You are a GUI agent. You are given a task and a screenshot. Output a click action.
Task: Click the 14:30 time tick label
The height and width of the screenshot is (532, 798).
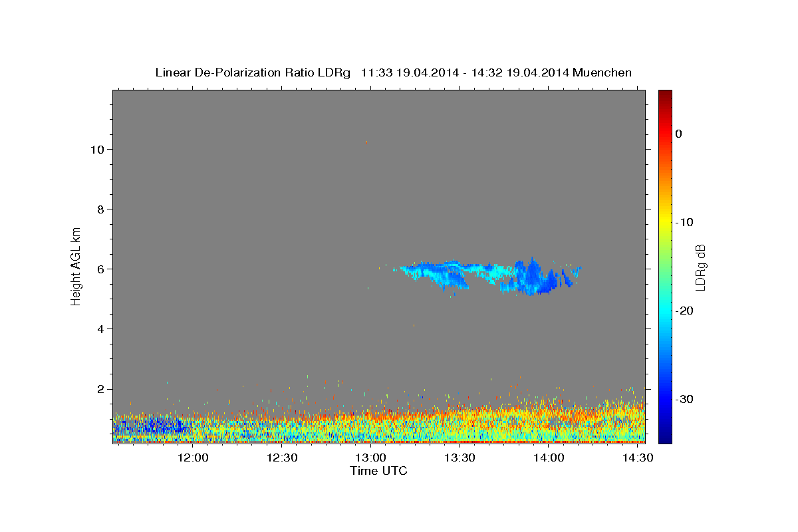click(637, 458)
